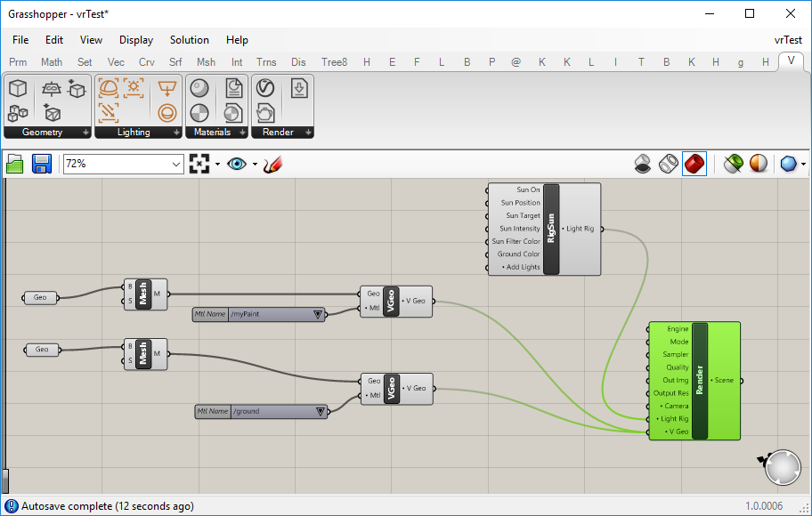Toggle preview selected only green icon
Image resolution: width=812 pixels, height=516 pixels.
(x=734, y=164)
